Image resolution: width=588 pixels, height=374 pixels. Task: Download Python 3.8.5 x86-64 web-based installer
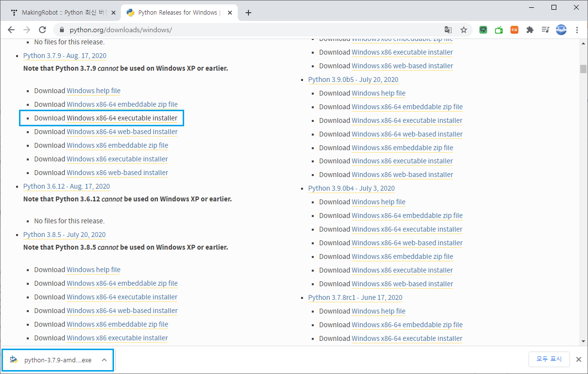pos(122,311)
